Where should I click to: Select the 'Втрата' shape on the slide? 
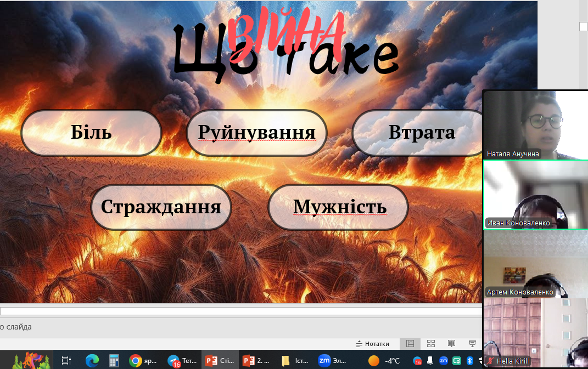click(418, 133)
